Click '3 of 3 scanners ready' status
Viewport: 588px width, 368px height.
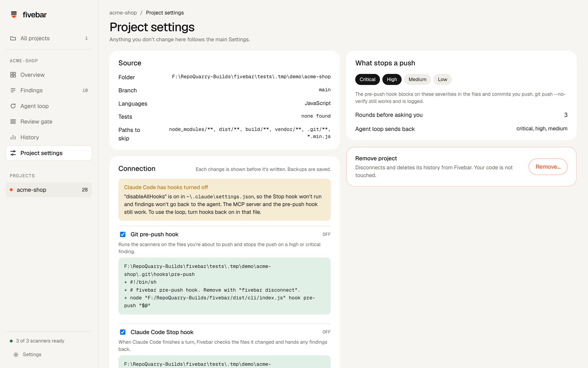coord(40,341)
